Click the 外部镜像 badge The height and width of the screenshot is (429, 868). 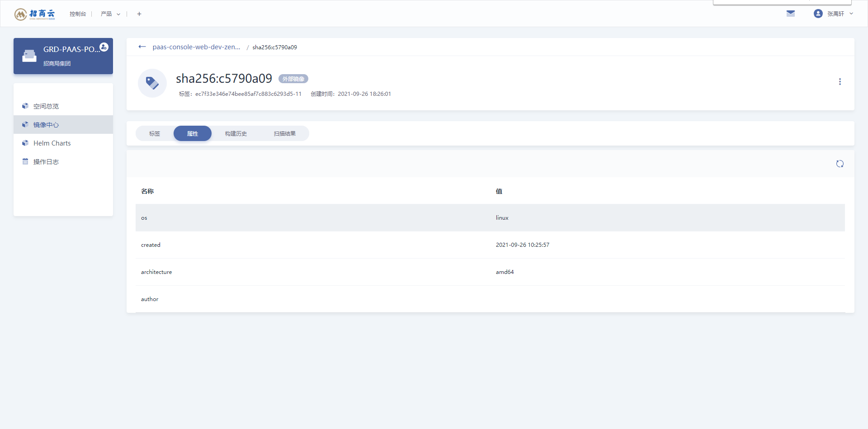(x=293, y=79)
